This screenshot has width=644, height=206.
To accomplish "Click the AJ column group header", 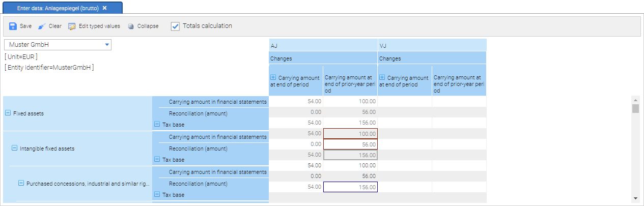I will click(323, 45).
